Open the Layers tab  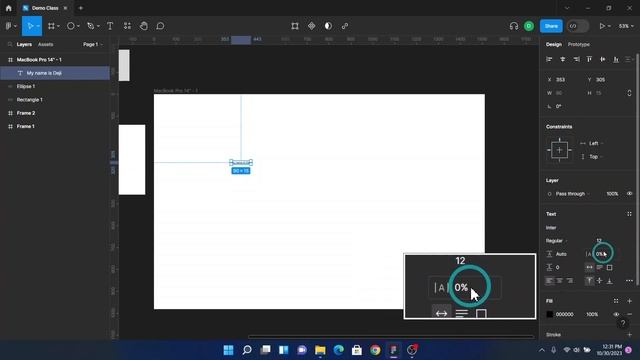24,44
